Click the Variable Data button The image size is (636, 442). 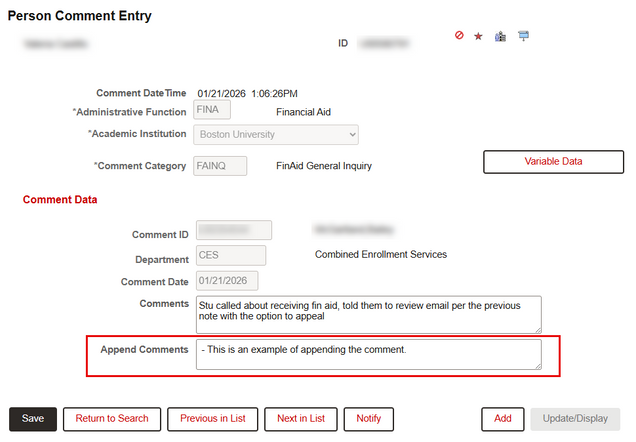553,162
